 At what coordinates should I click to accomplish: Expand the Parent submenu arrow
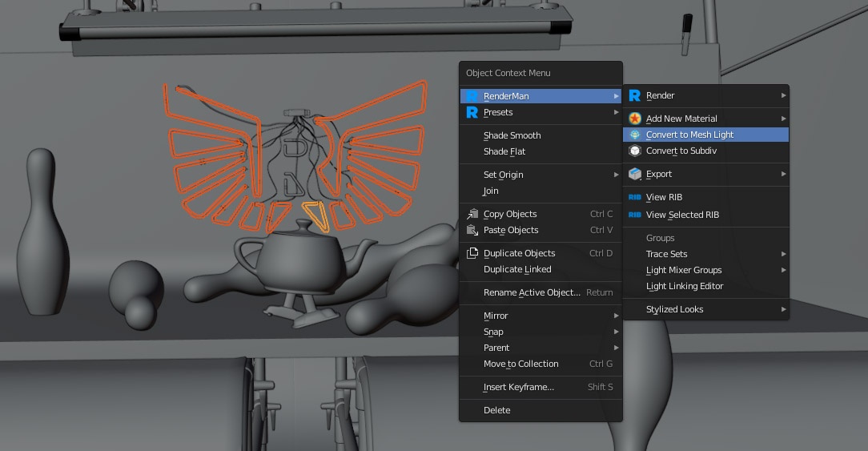click(616, 348)
